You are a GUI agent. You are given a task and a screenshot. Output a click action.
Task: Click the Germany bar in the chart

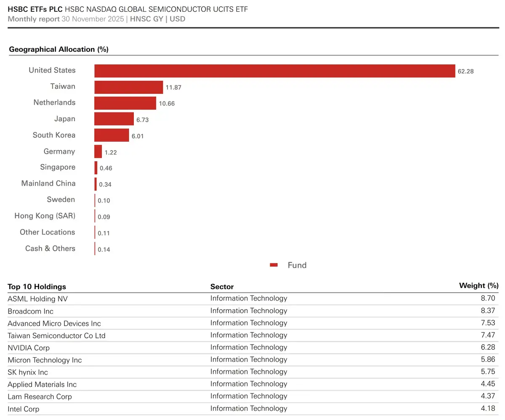point(98,152)
